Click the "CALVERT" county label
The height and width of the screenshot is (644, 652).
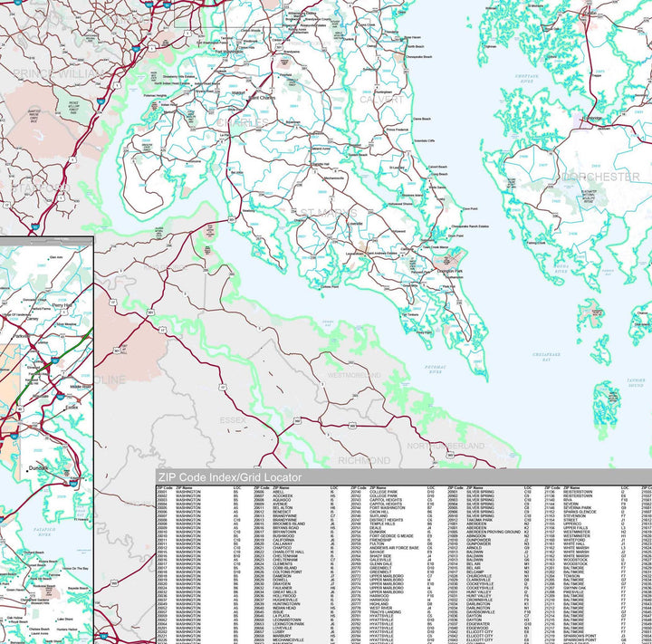381,100
